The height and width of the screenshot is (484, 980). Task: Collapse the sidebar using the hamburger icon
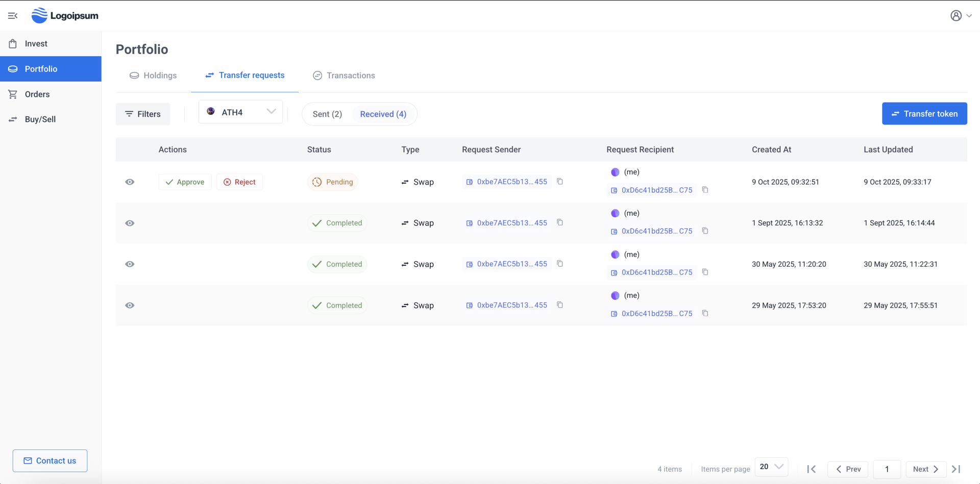13,16
